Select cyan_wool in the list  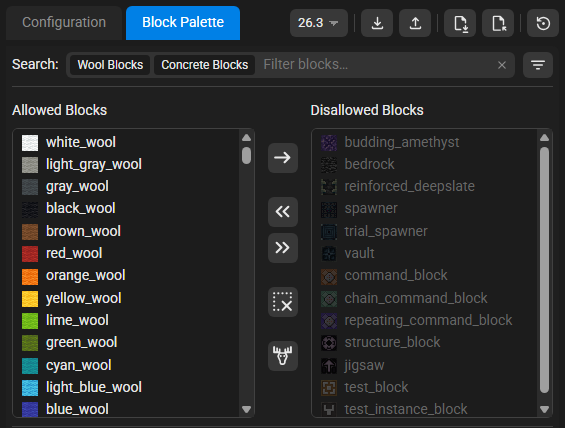pos(126,366)
